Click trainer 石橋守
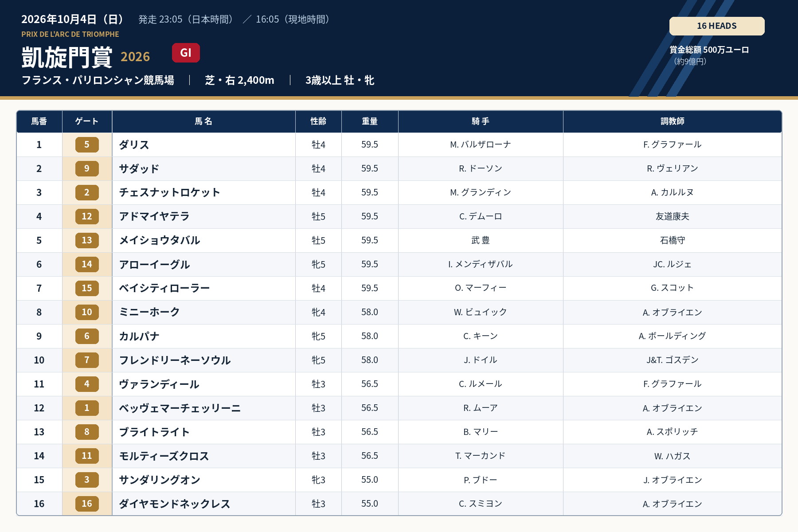The height and width of the screenshot is (532, 798). coord(673,240)
